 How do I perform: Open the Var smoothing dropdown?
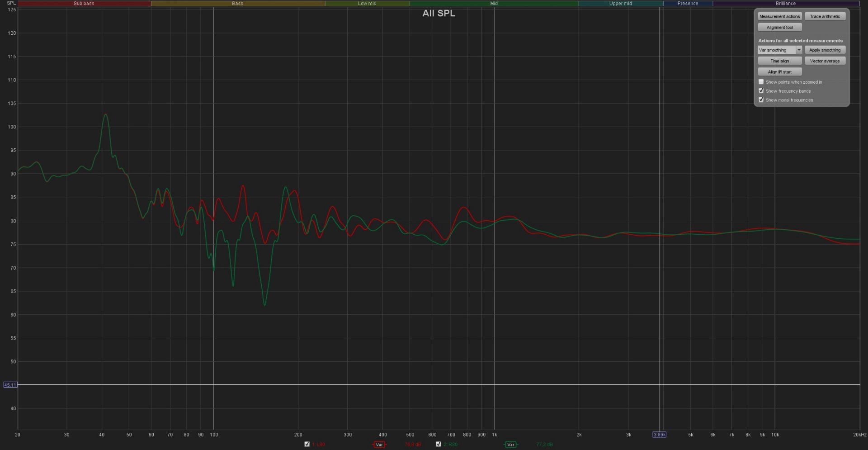tap(779, 50)
